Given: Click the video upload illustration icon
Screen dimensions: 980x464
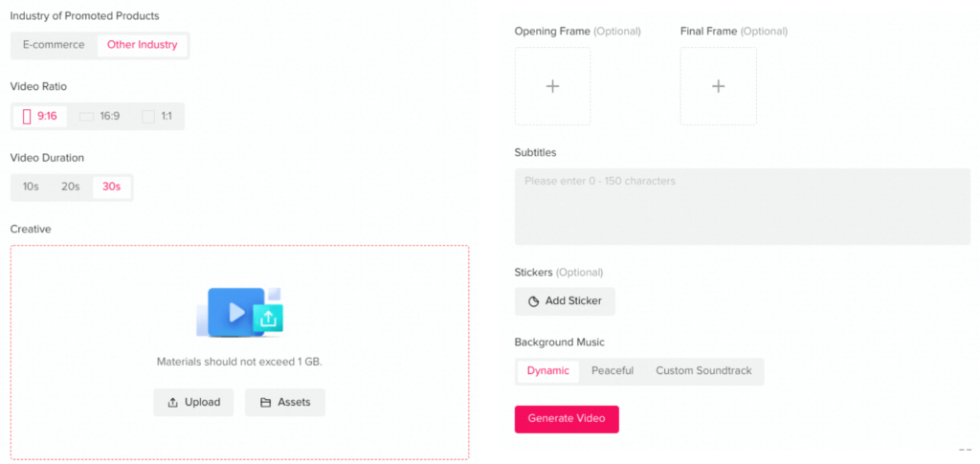Looking at the screenshot, I should pos(240,313).
